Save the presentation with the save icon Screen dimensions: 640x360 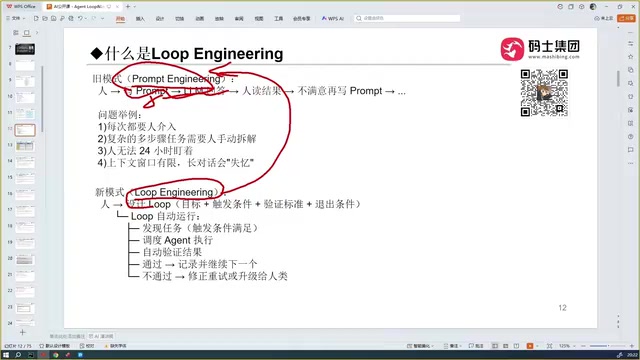tap(53, 18)
